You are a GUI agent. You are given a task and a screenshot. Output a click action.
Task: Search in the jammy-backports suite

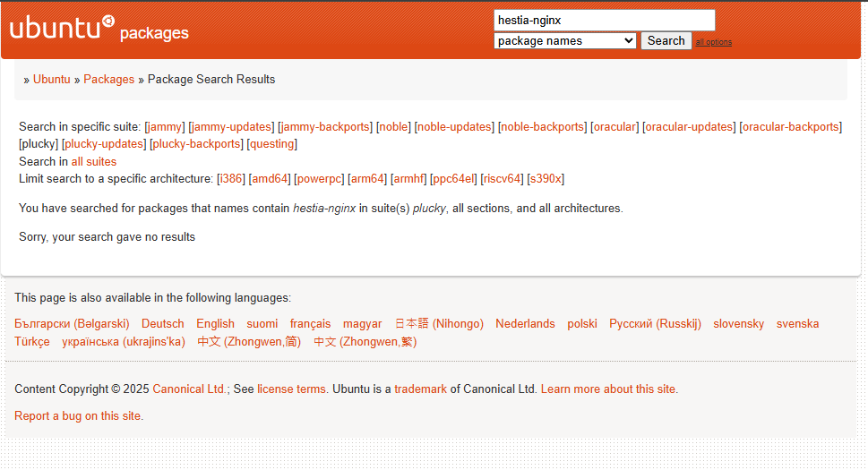pyautogui.click(x=325, y=126)
